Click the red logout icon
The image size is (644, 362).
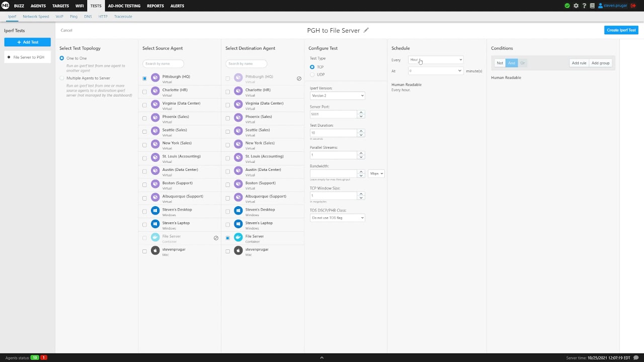coord(633,6)
